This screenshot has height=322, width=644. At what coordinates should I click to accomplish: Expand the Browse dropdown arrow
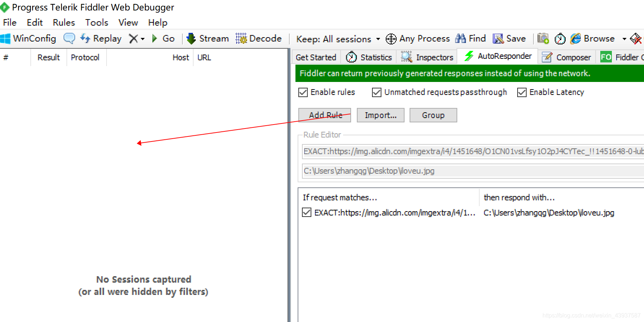[624, 39]
